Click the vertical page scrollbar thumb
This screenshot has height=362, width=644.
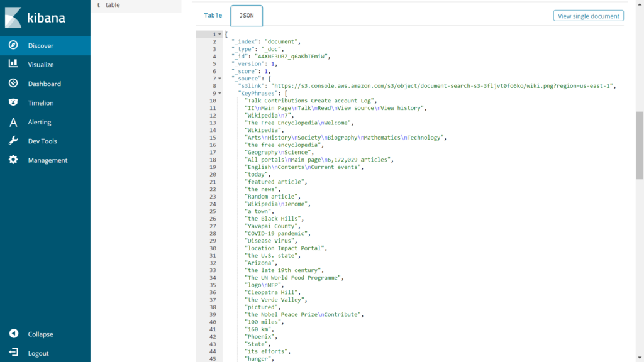click(640, 145)
